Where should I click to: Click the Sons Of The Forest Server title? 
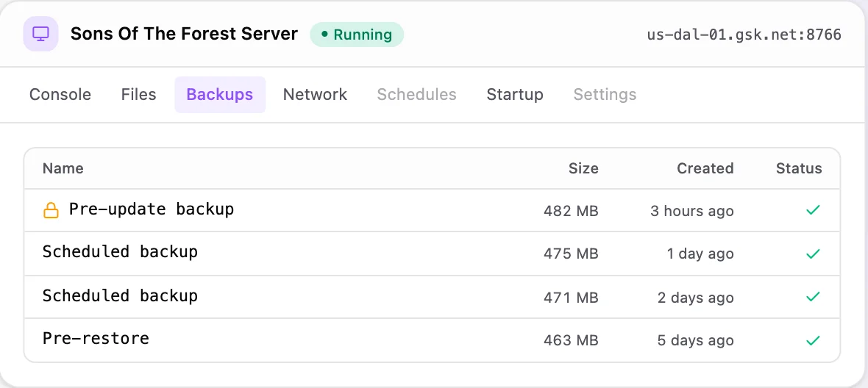[x=185, y=35]
